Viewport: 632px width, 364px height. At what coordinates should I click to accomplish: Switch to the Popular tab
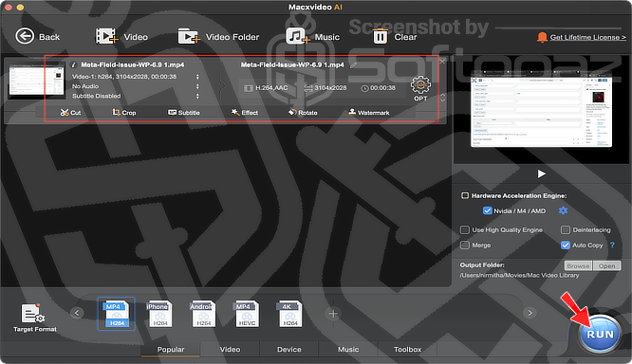(171, 350)
